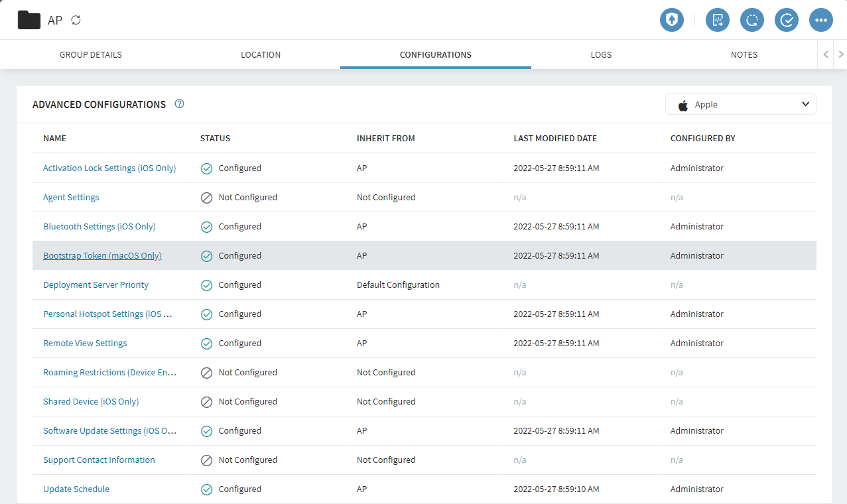Click the Last Modified Date column header

555,139
